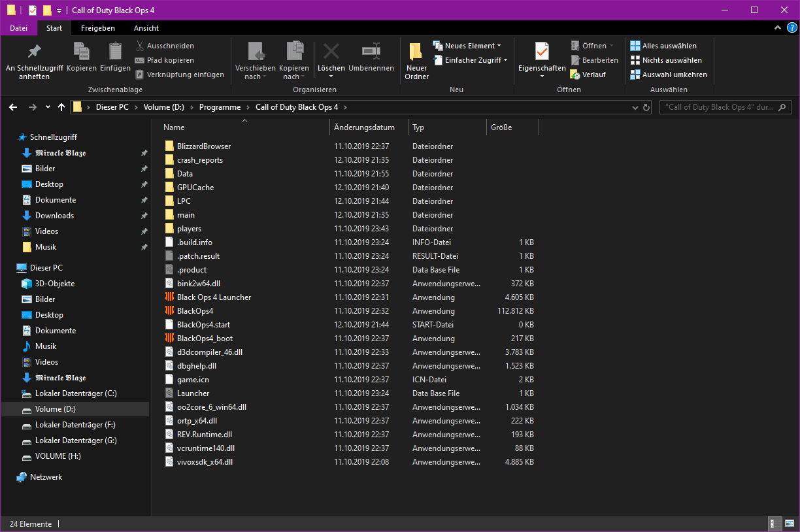The height and width of the screenshot is (532, 800).
Task: Pin folder to Schnellzugriff
Action: (x=34, y=61)
